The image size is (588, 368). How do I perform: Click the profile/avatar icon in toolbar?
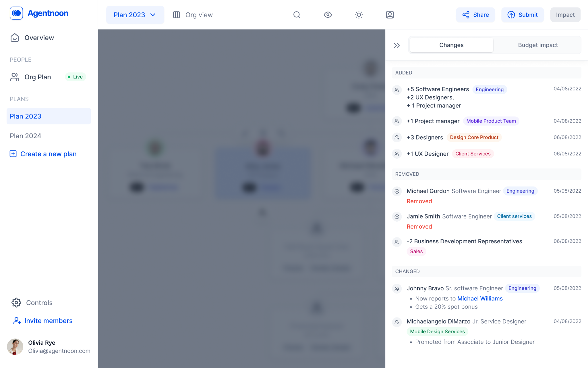[x=389, y=15]
